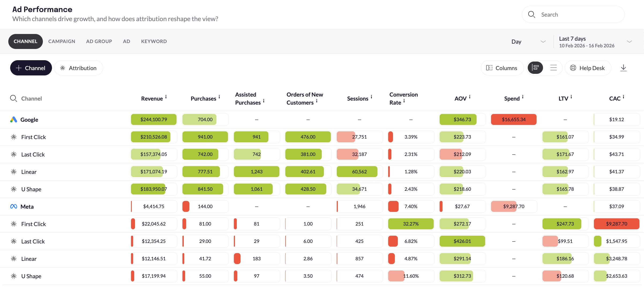Click the Revenue column info icon

[x=166, y=97]
